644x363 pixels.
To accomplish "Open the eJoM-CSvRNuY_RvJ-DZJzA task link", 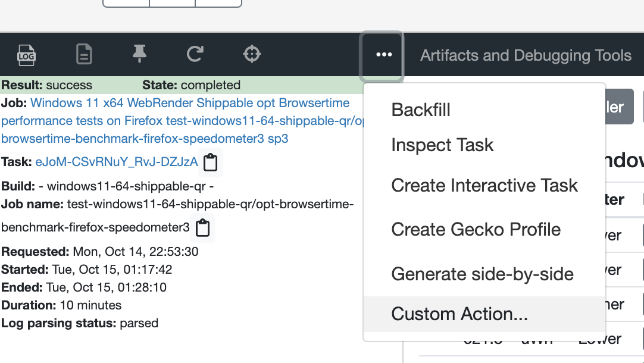I will 117,162.
